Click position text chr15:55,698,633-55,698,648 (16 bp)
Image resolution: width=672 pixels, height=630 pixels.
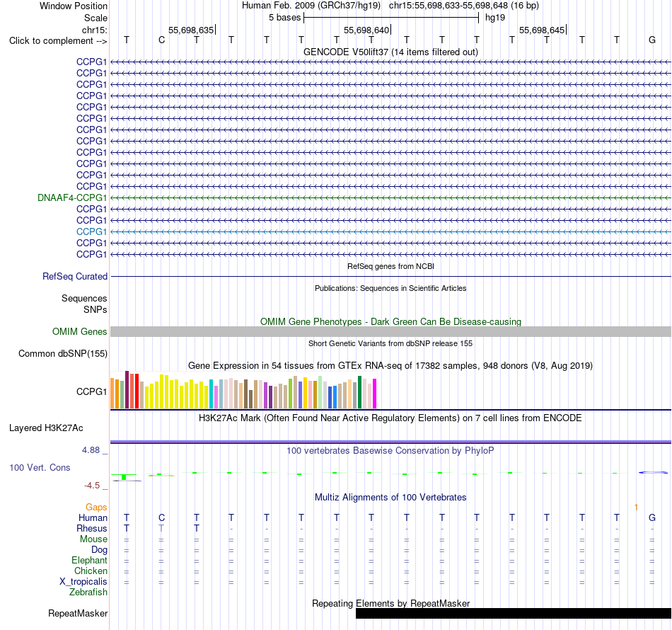coord(464,6)
